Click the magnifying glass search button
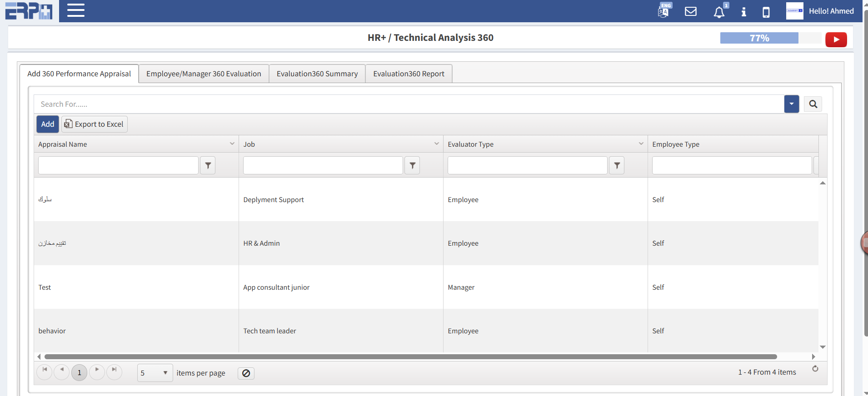The width and height of the screenshot is (868, 396). [x=813, y=104]
